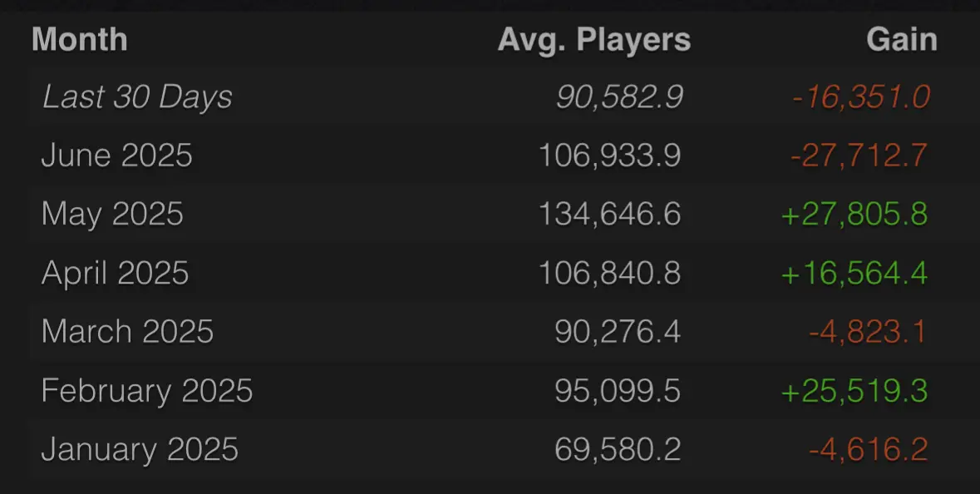Screen dimensions: 980x494
Task: Click the +27,805.8 gain value
Action: pos(854,215)
